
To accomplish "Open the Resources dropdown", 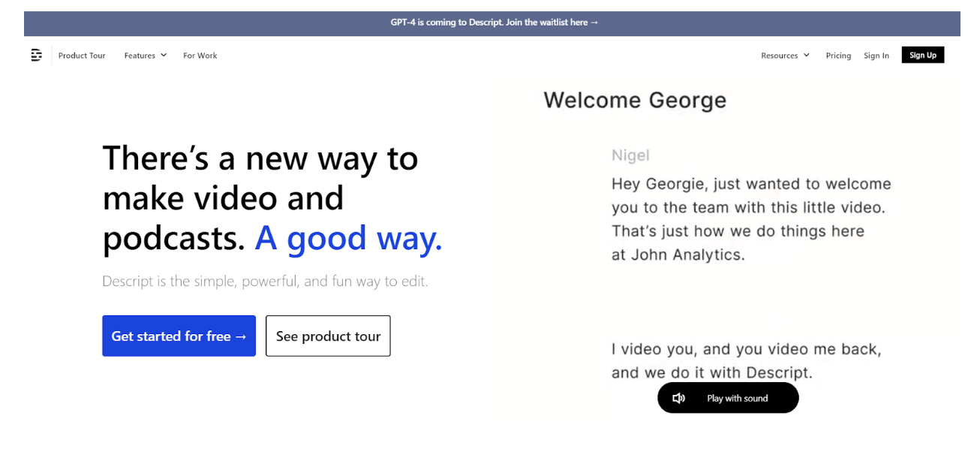I will (x=783, y=55).
